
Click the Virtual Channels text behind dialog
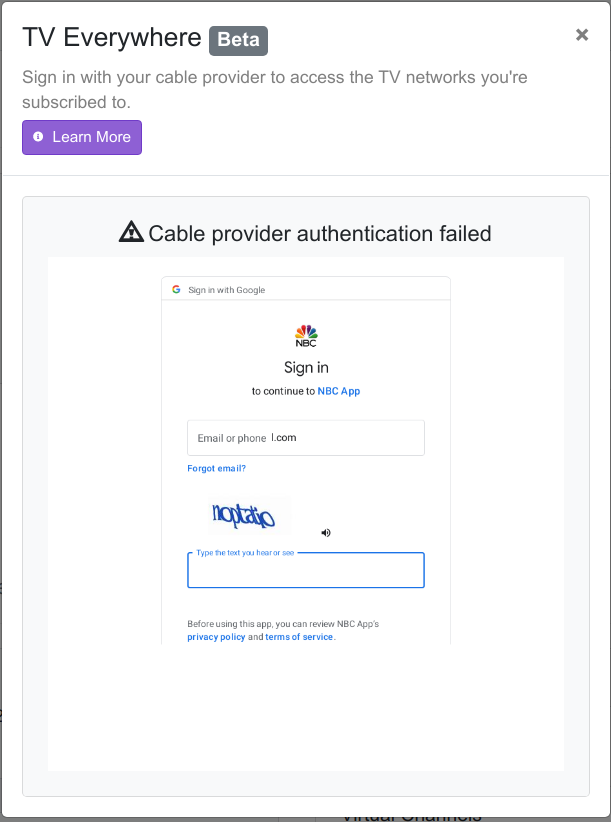click(411, 816)
